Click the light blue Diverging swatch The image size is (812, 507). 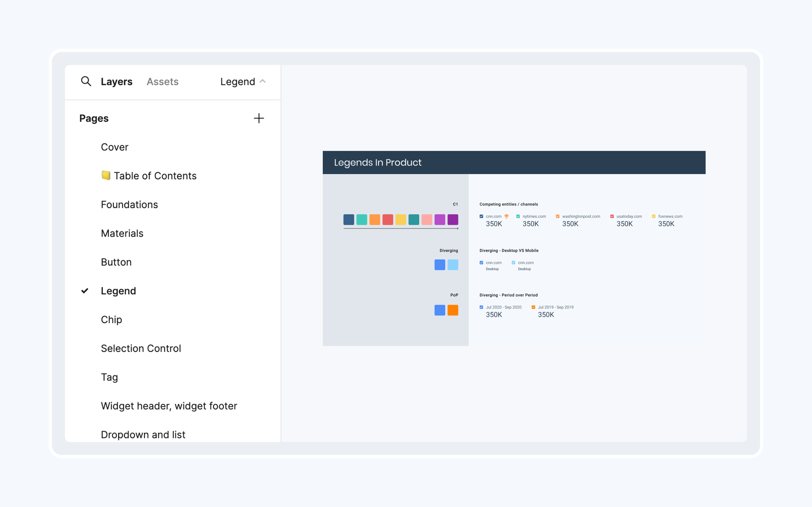(453, 265)
